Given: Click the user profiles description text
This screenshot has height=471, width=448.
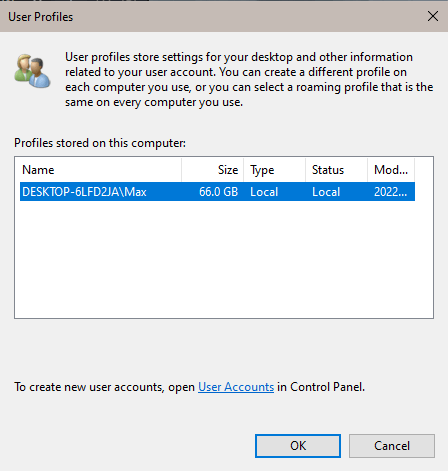Looking at the screenshot, I should 249,79.
